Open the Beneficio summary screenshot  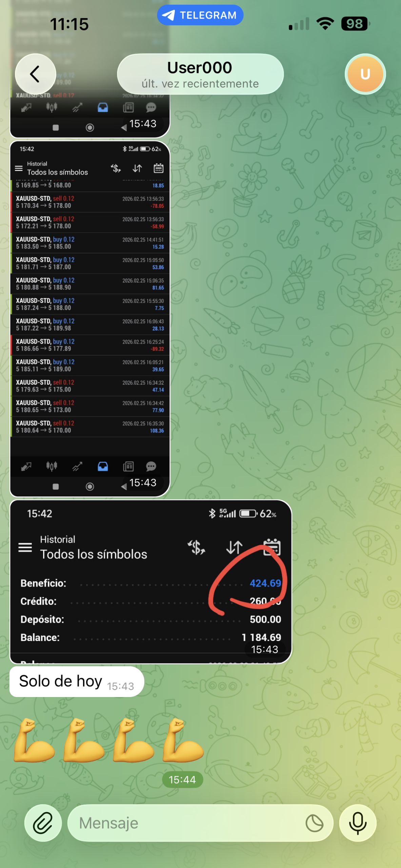(x=151, y=581)
